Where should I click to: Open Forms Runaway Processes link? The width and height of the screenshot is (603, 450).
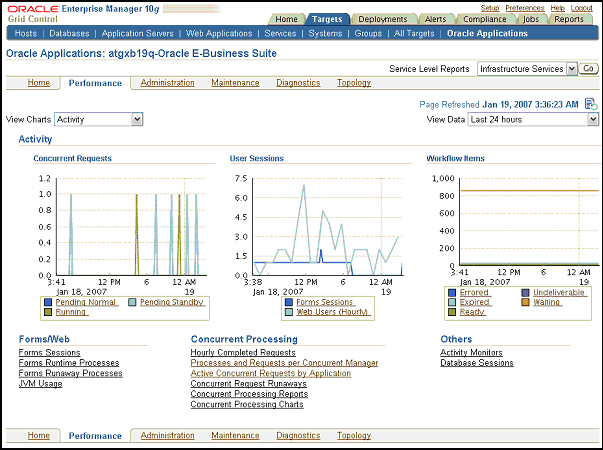70,373
